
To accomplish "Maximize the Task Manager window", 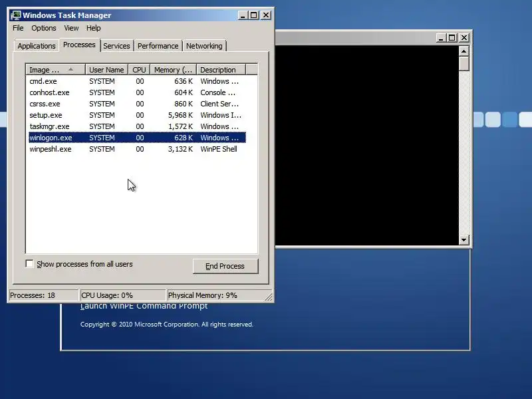I will pyautogui.click(x=254, y=15).
